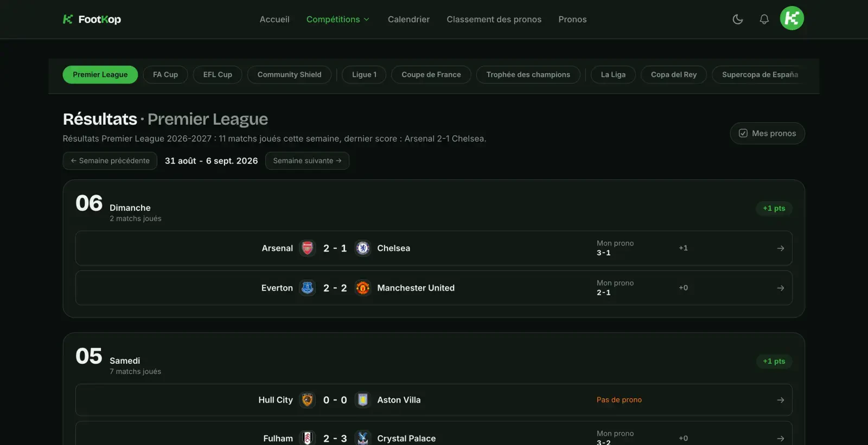This screenshot has height=445, width=868.
Task: Select Trophée des champions tab
Action: click(528, 75)
